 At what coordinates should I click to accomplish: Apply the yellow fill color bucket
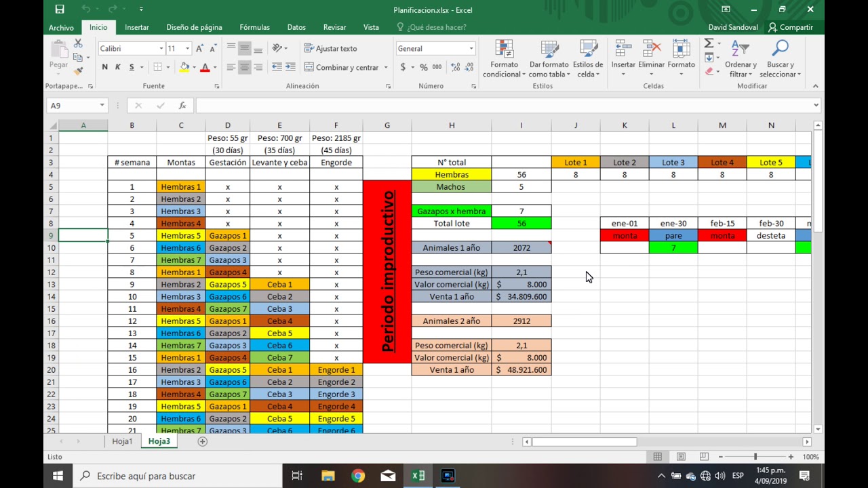tap(184, 67)
